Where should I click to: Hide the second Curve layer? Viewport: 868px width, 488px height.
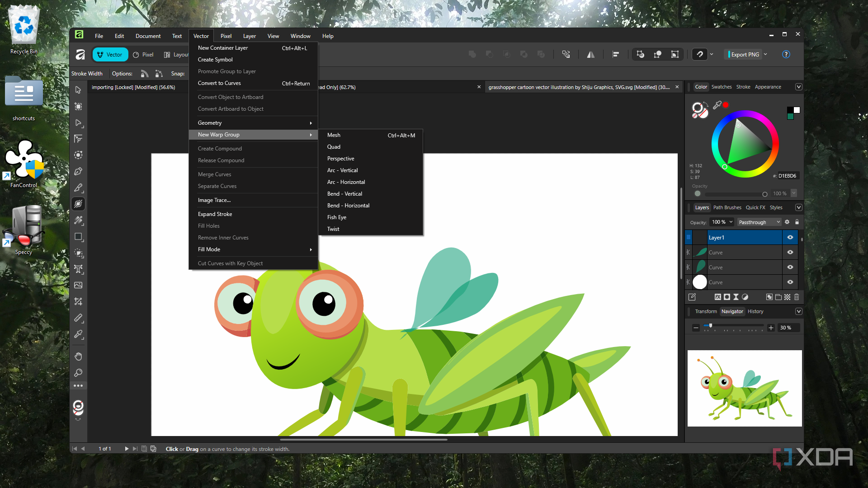[x=790, y=267]
